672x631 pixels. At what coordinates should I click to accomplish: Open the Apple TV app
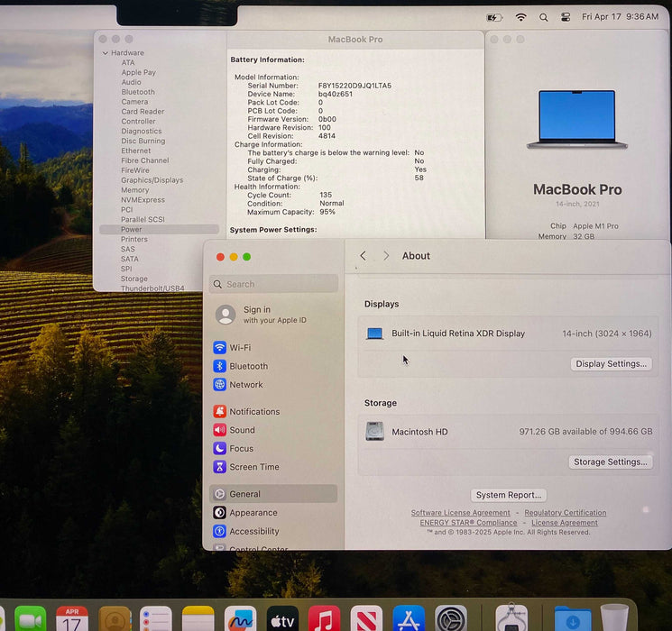(x=282, y=619)
